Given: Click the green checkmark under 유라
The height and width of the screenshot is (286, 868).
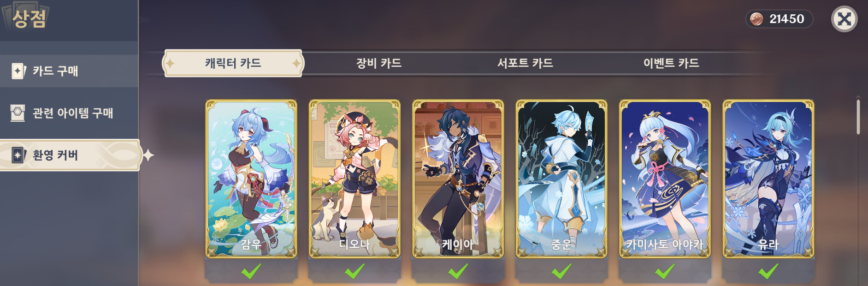Looking at the screenshot, I should (768, 271).
